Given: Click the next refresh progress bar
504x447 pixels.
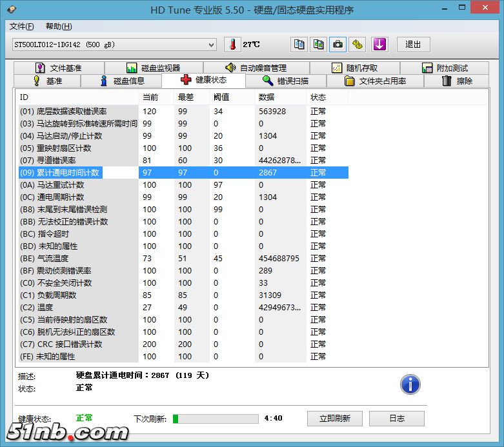Looking at the screenshot, I should pyautogui.click(x=216, y=419).
